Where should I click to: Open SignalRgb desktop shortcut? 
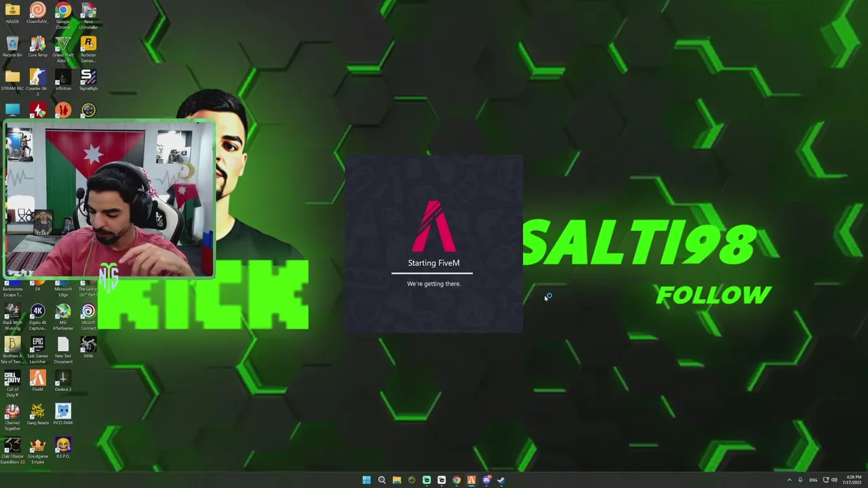click(x=88, y=81)
